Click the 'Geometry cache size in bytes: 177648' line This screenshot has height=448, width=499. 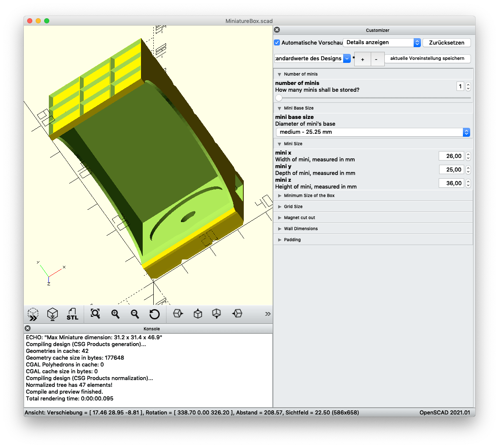tap(75, 358)
